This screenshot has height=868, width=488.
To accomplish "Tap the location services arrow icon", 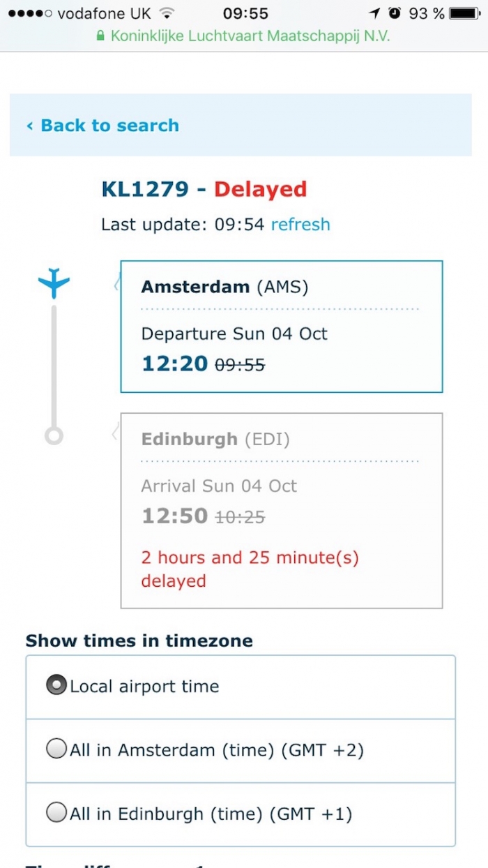I will pyautogui.click(x=375, y=13).
